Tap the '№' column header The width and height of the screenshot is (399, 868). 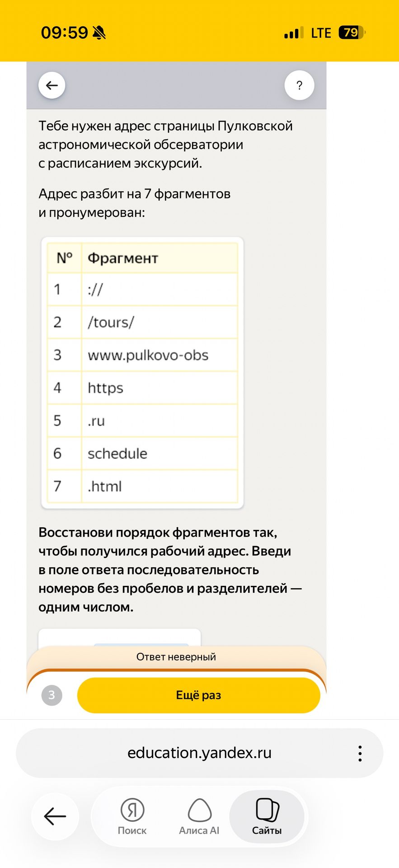click(x=65, y=258)
